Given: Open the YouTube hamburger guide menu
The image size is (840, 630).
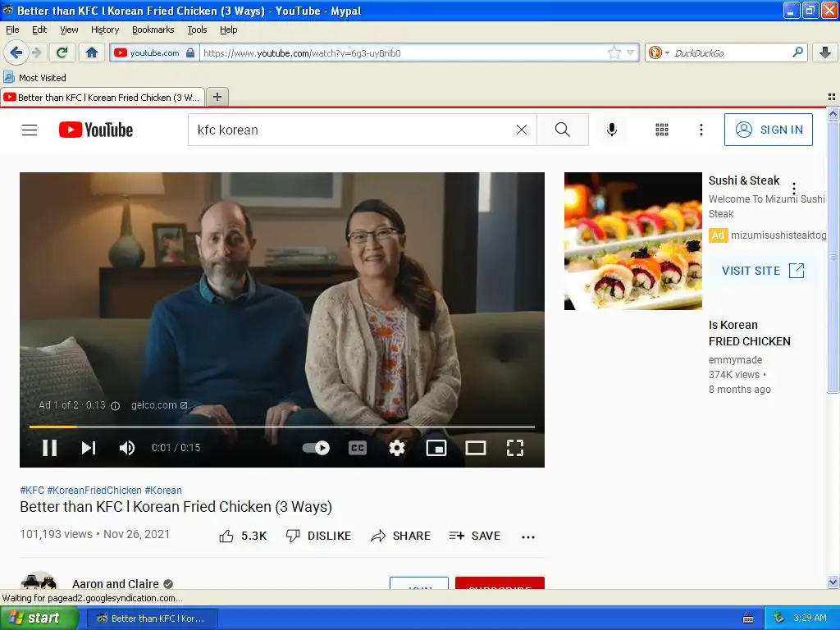Looking at the screenshot, I should (x=30, y=130).
